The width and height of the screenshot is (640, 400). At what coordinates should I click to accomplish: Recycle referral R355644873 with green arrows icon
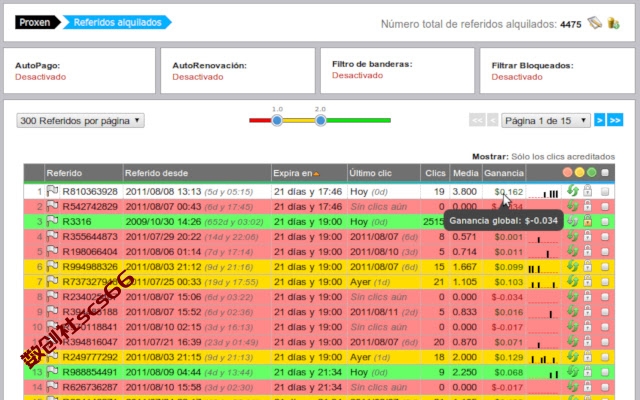[573, 236]
